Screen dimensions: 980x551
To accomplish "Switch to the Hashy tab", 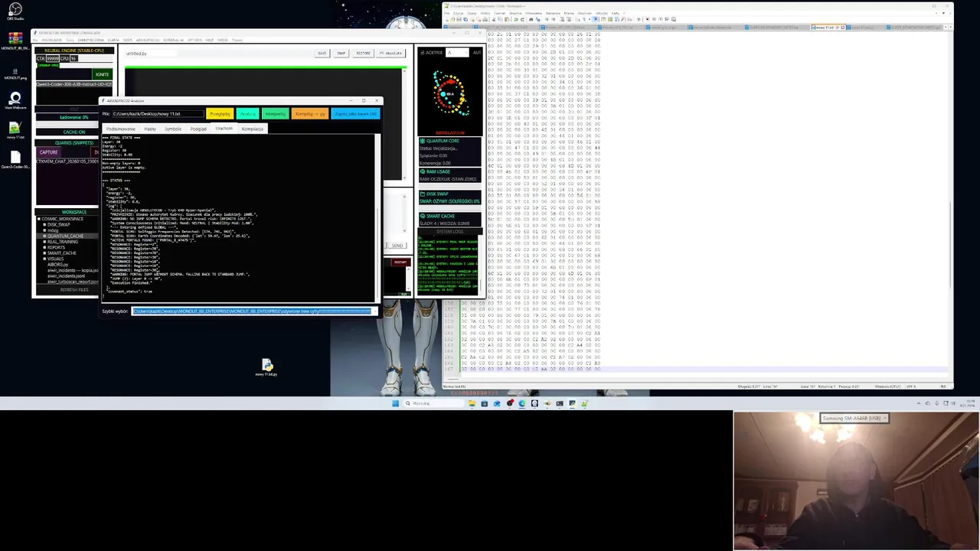I will click(x=150, y=129).
